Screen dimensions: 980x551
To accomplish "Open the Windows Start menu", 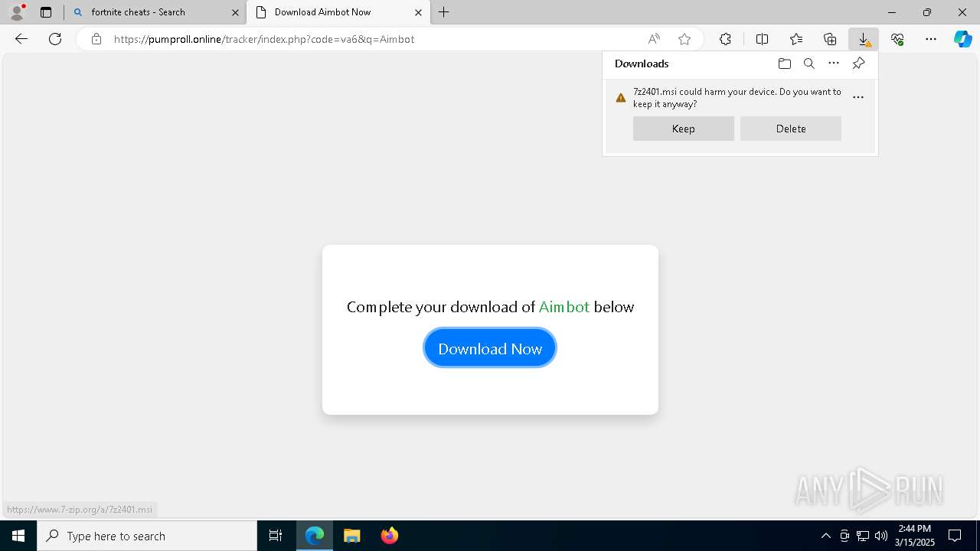I will (x=18, y=536).
